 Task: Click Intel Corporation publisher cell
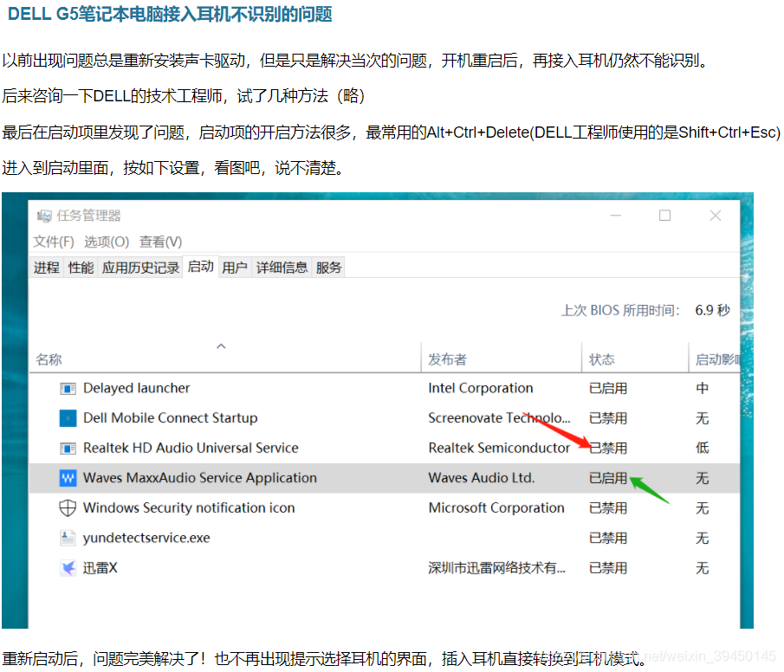pos(481,389)
